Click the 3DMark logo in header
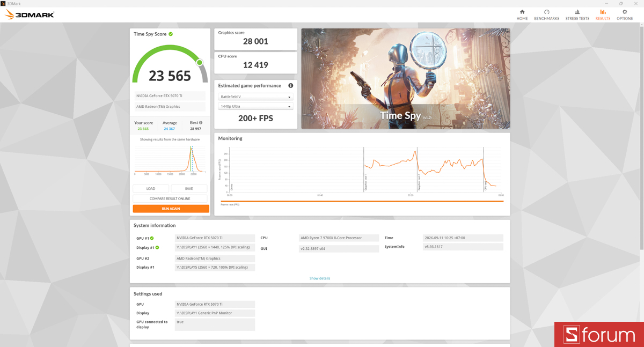 [30, 14]
